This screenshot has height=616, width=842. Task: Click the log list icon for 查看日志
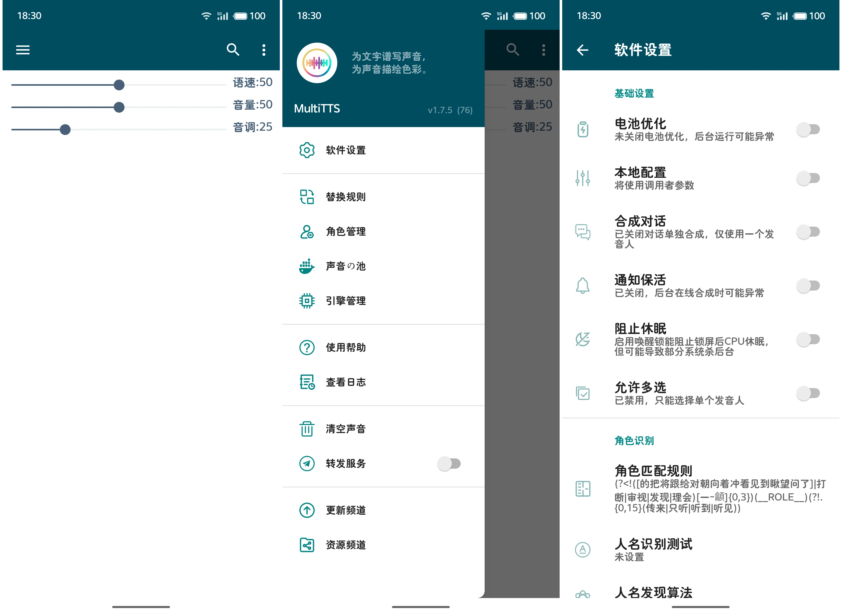pyautogui.click(x=307, y=382)
